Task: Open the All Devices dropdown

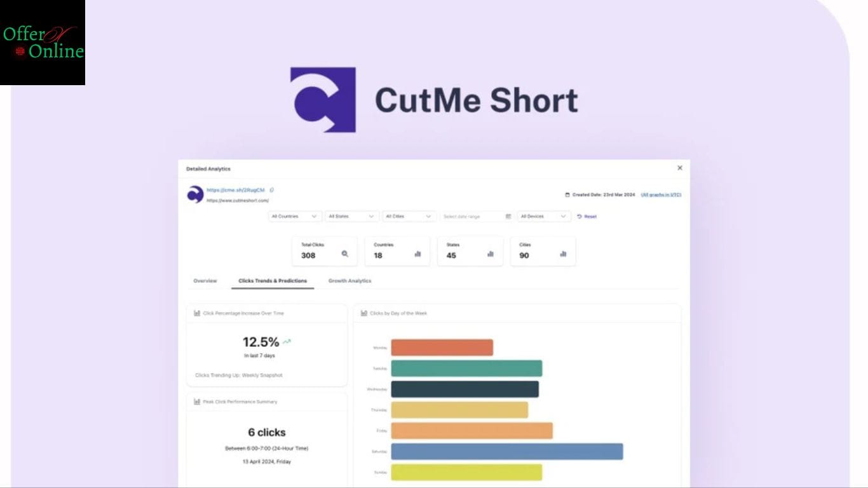Action: pos(543,216)
